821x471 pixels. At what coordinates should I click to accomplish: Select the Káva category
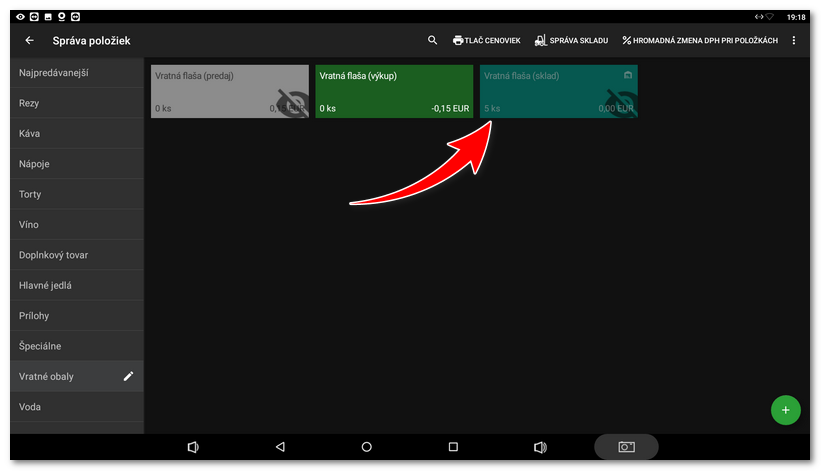point(77,133)
